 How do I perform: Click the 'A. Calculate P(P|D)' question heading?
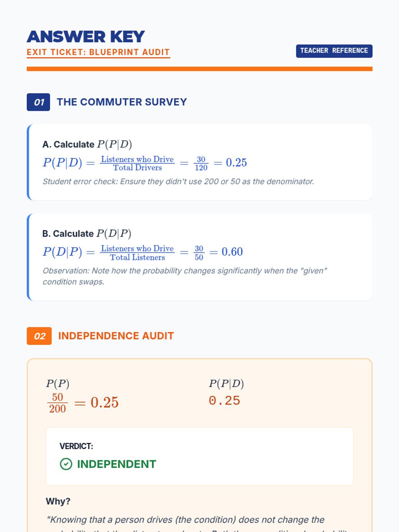pyautogui.click(x=87, y=144)
